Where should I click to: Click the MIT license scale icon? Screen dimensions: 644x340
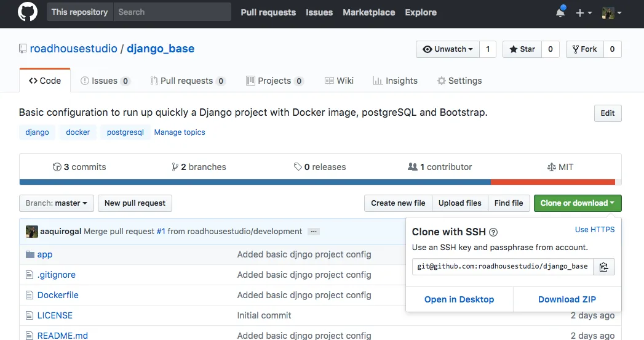552,167
